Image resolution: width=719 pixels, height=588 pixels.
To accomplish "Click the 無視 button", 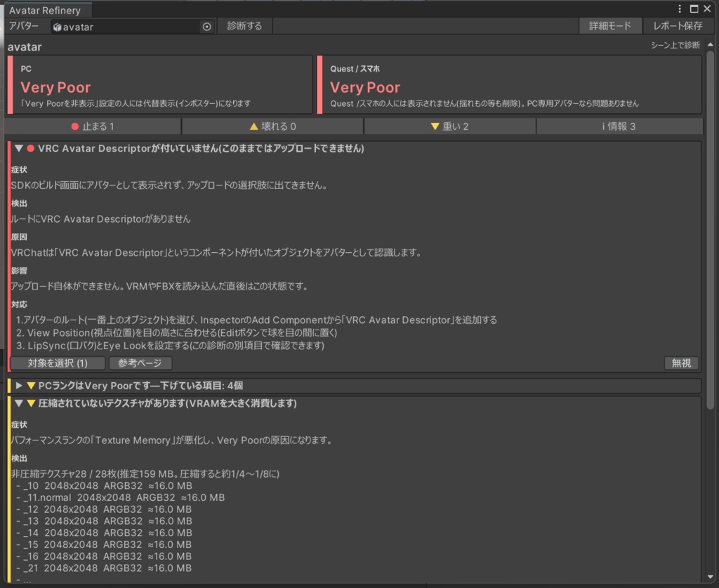I will (681, 363).
